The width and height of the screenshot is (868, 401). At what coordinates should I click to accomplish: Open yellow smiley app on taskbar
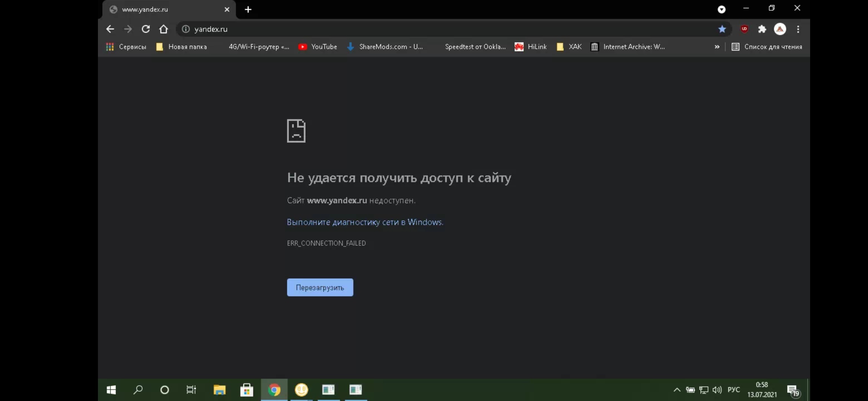[x=302, y=390]
